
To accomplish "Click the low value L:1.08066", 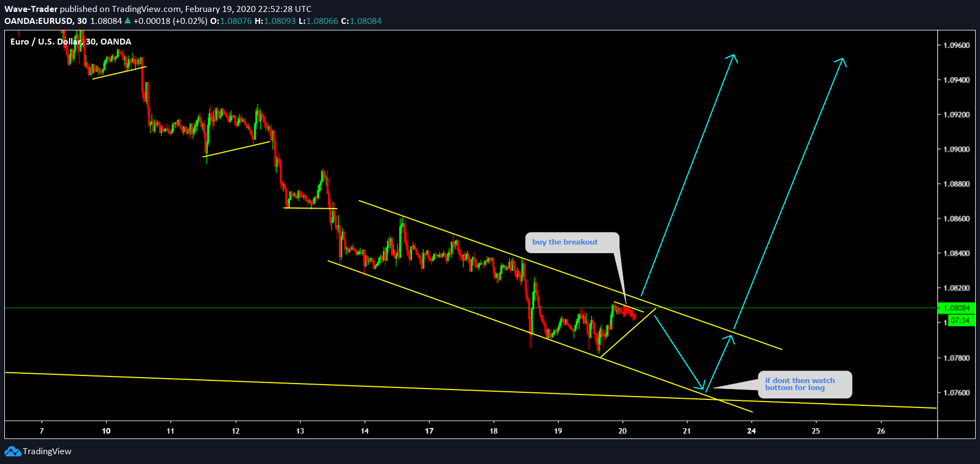I will tap(318, 21).
